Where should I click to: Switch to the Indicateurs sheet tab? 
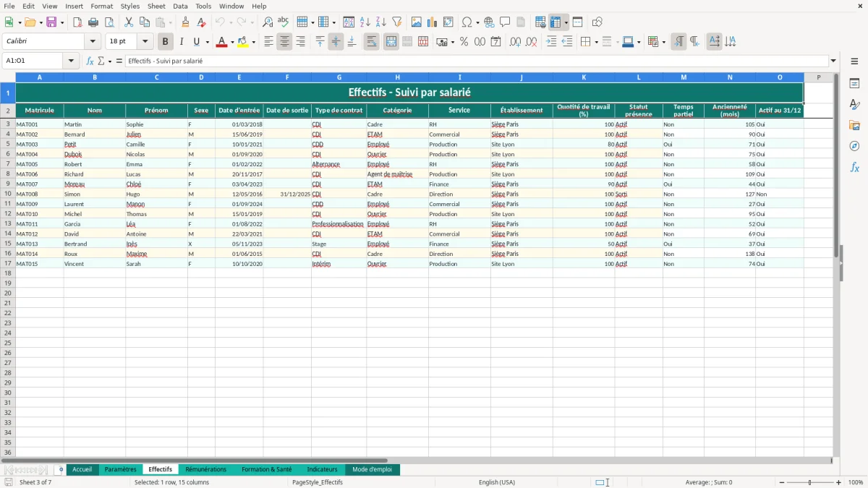click(322, 470)
